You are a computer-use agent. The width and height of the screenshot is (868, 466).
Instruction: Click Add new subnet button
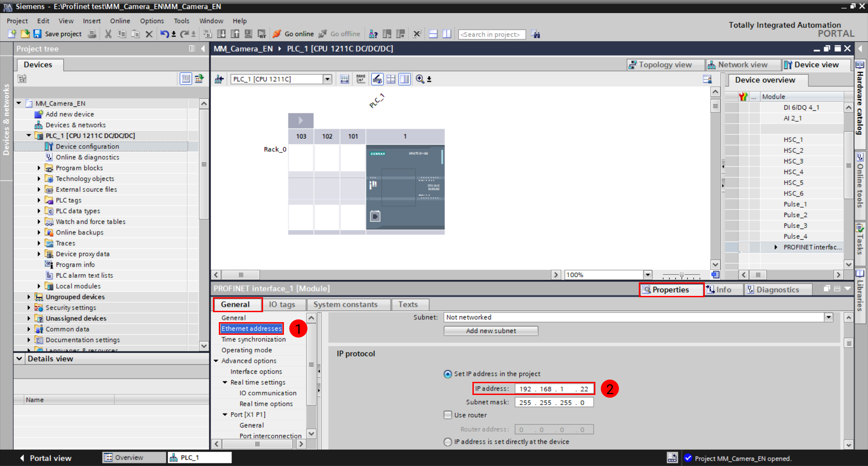[x=491, y=331]
